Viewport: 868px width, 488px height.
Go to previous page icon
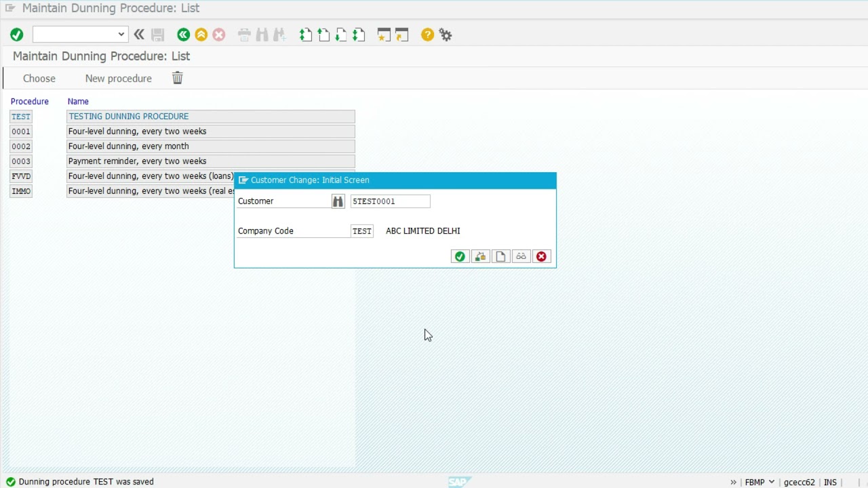pyautogui.click(x=323, y=35)
